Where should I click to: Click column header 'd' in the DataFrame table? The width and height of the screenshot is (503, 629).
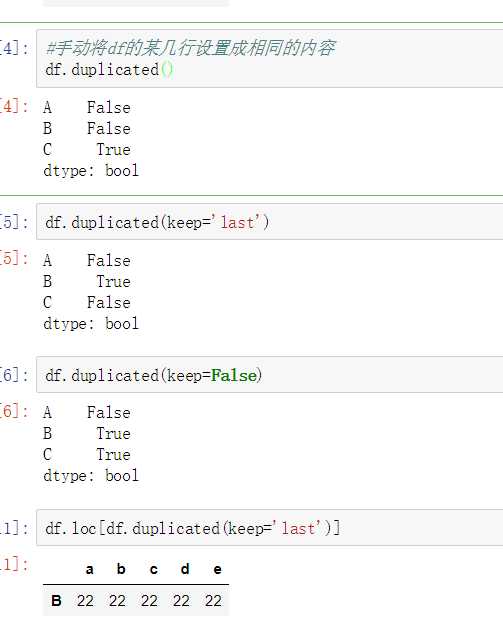pos(185,569)
